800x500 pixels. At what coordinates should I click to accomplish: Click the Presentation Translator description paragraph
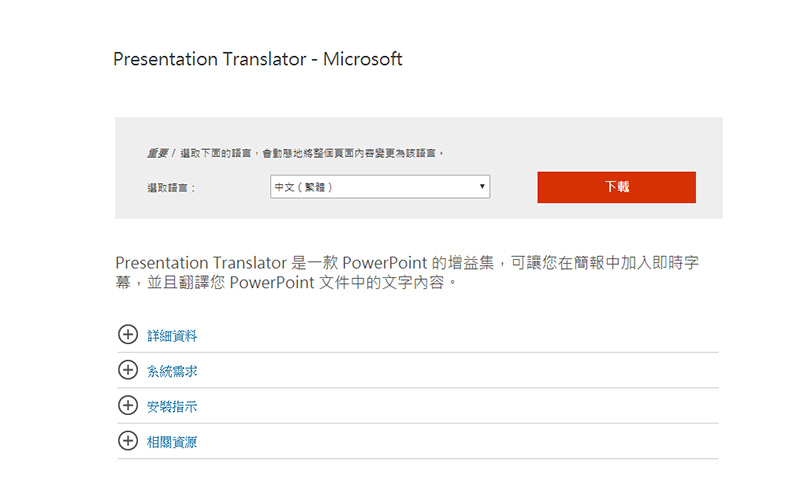pos(407,272)
